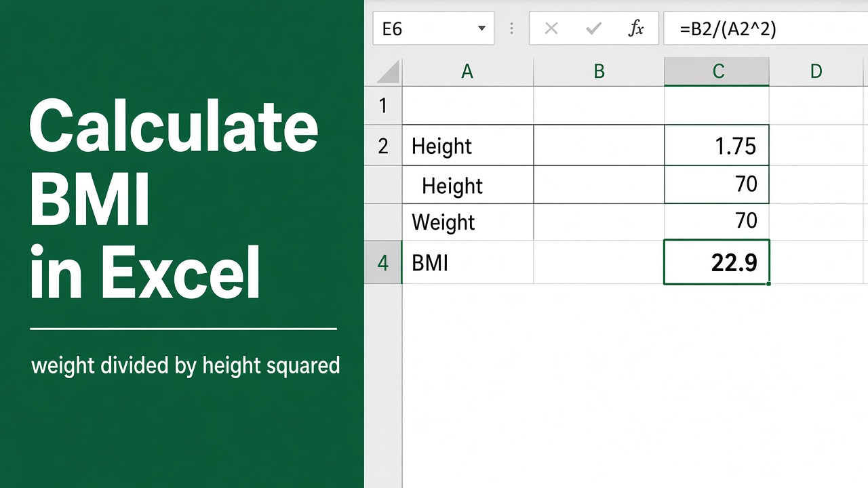The height and width of the screenshot is (488, 868).
Task: Click the indented Height label cell
Action: click(467, 185)
